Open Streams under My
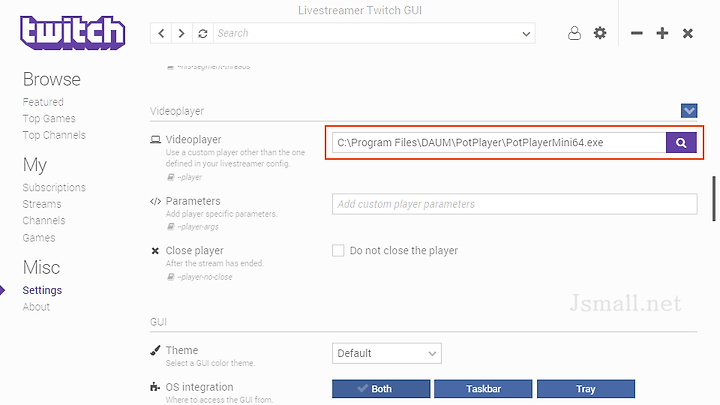Screen dimensions: 720x405 coord(42,204)
